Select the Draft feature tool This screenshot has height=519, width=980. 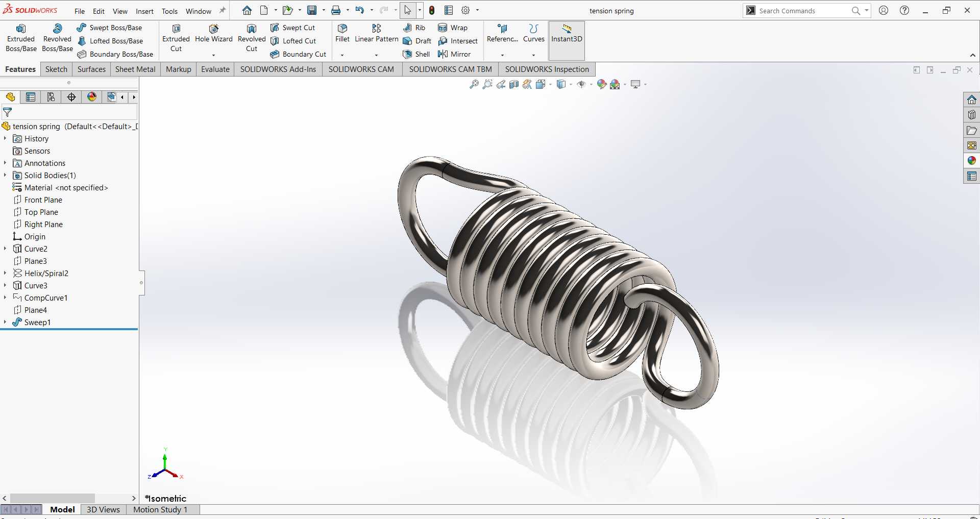[417, 41]
